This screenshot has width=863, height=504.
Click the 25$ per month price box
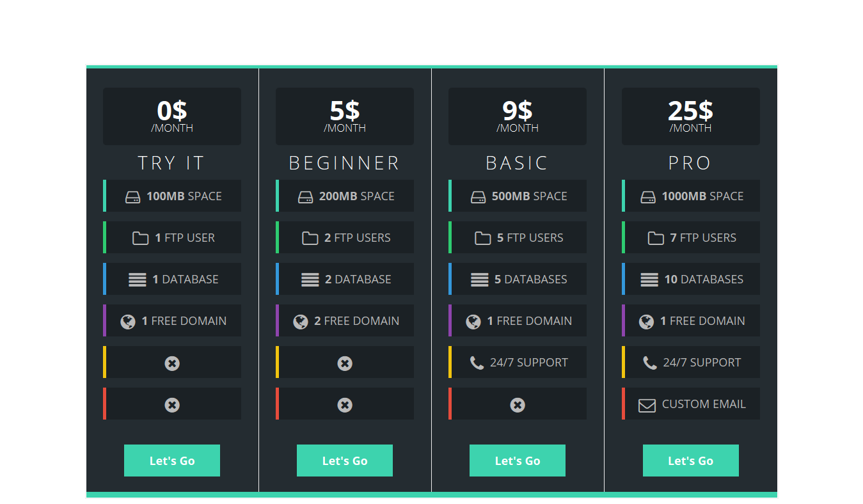(690, 116)
